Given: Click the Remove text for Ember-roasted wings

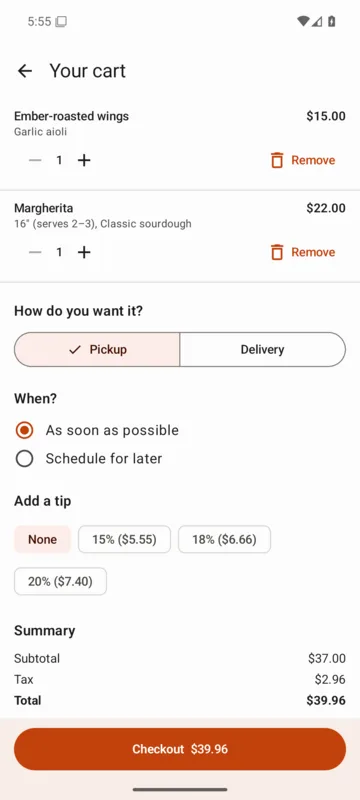Looking at the screenshot, I should 313,160.
